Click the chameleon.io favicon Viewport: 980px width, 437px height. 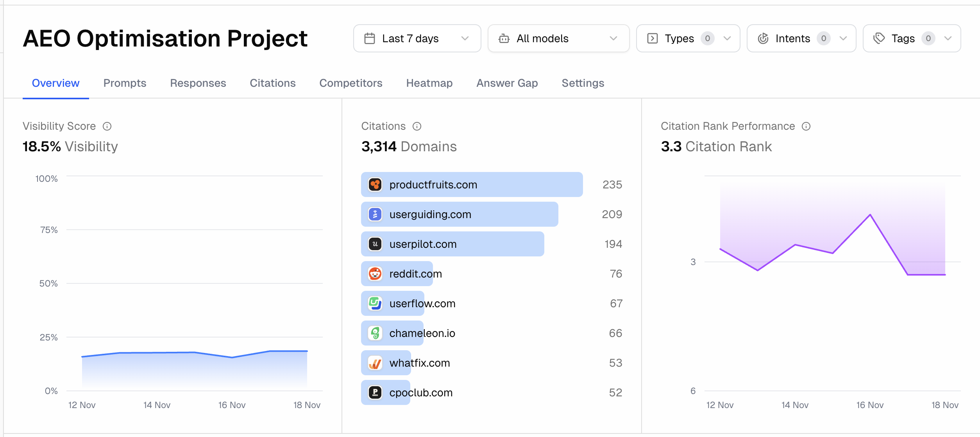375,333
